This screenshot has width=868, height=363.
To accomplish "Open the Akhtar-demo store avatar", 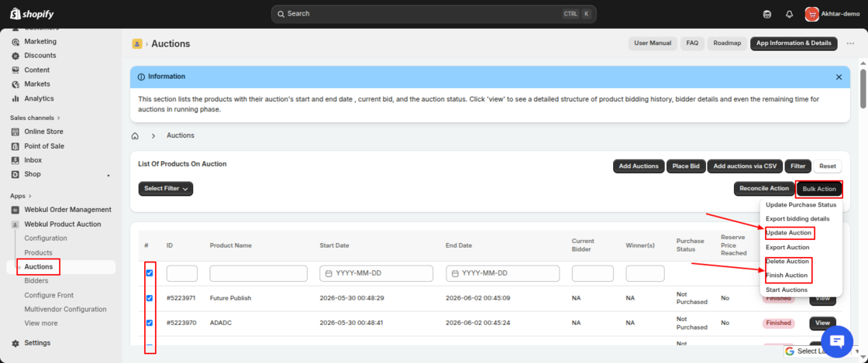I will click(x=811, y=14).
